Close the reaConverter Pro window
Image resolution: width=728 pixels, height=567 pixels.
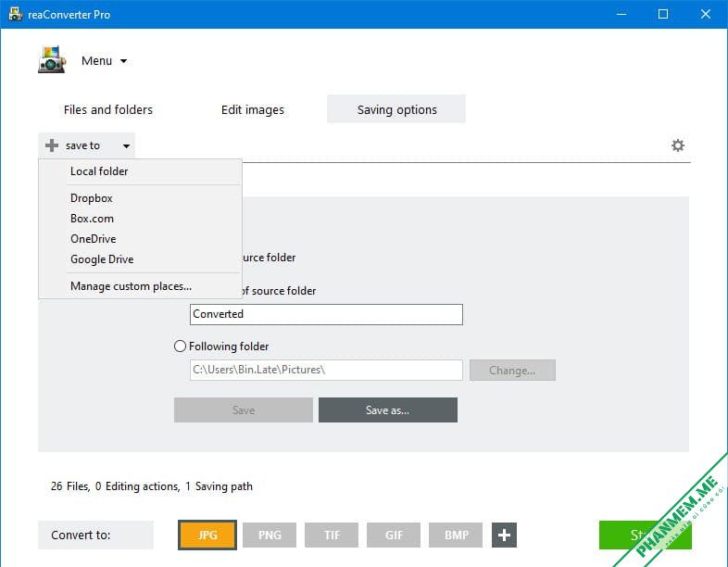click(705, 14)
